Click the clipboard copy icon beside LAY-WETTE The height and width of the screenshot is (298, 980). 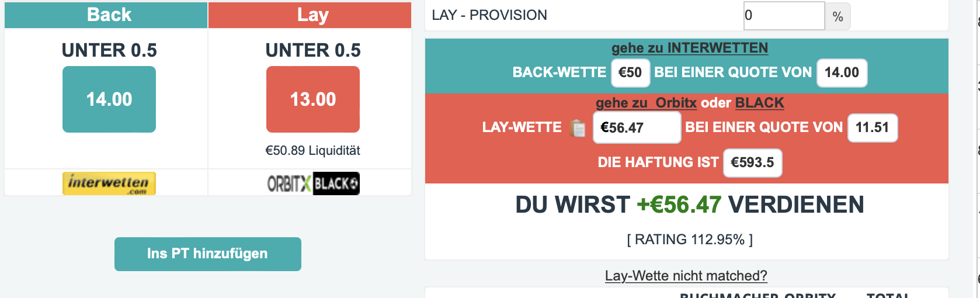[x=578, y=127]
